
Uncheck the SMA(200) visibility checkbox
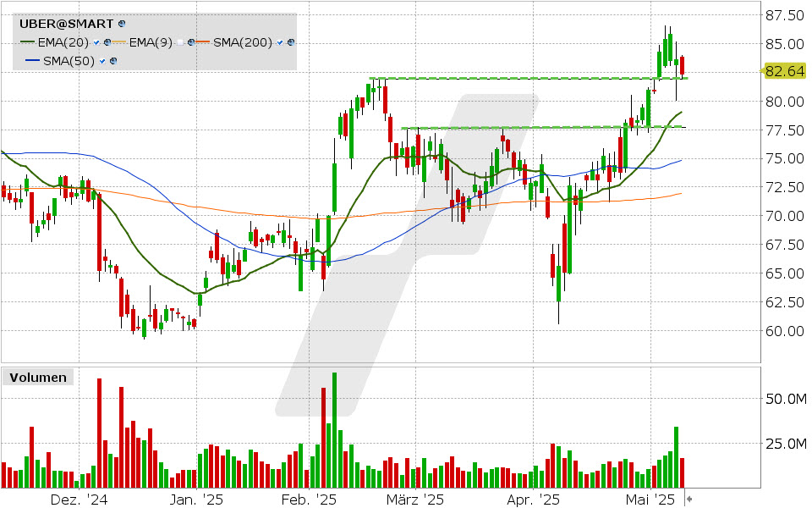click(280, 42)
